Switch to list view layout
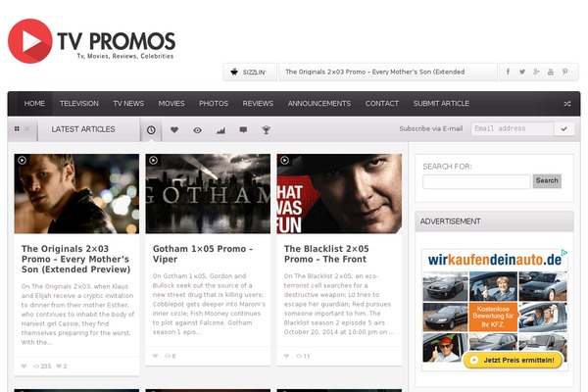Image resolution: width=588 pixels, height=392 pixels. click(x=27, y=128)
